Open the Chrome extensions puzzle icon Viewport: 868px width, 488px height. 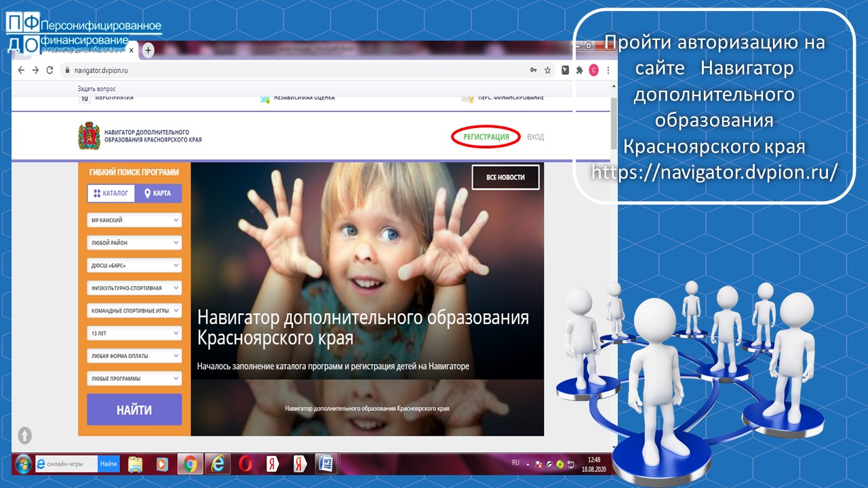point(580,70)
